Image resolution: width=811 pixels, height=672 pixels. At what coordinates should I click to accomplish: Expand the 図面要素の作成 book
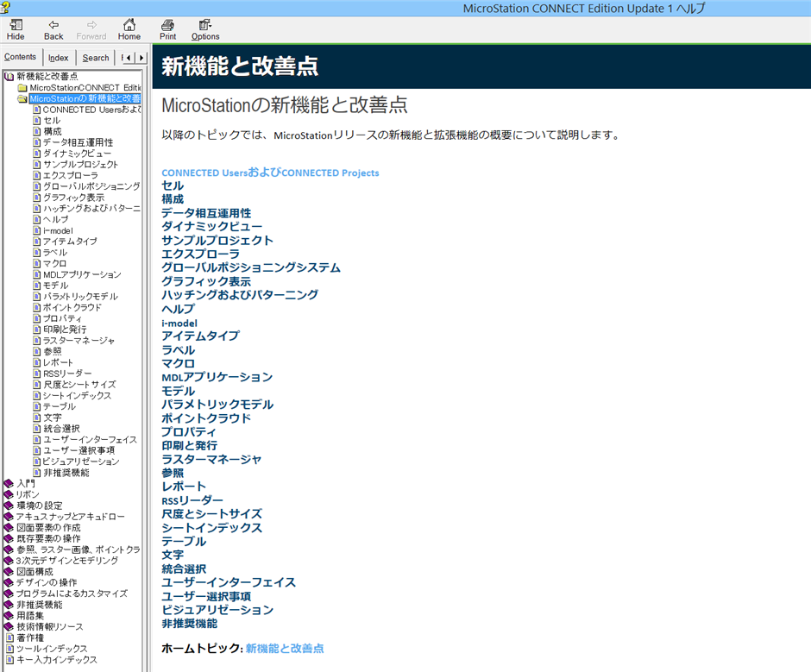click(9, 528)
